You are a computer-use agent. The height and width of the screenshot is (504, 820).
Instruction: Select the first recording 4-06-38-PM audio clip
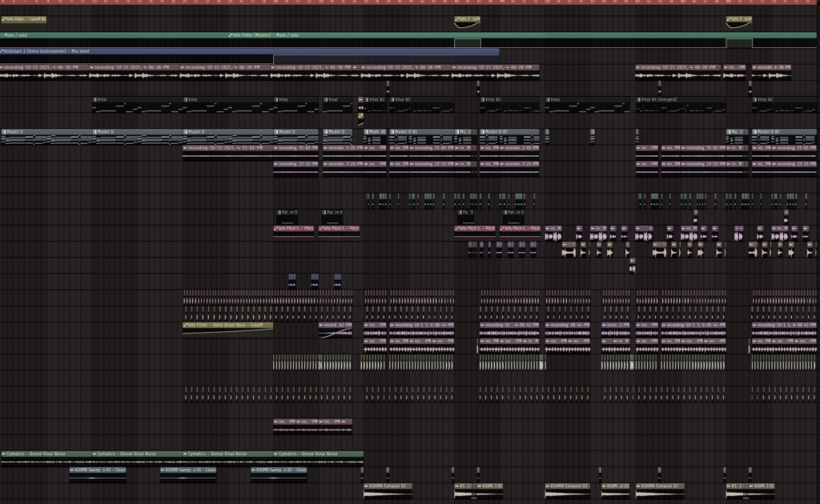coord(44,67)
